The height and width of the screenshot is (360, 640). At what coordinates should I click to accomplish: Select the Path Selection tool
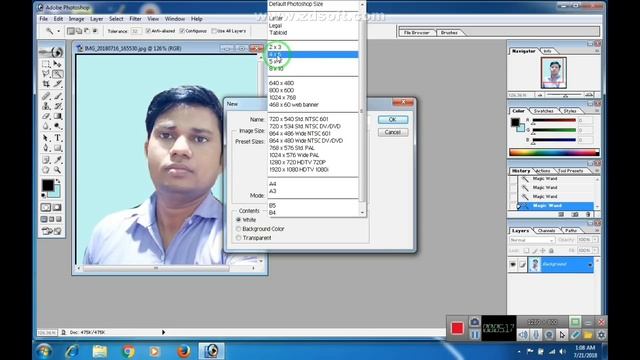pos(46,138)
